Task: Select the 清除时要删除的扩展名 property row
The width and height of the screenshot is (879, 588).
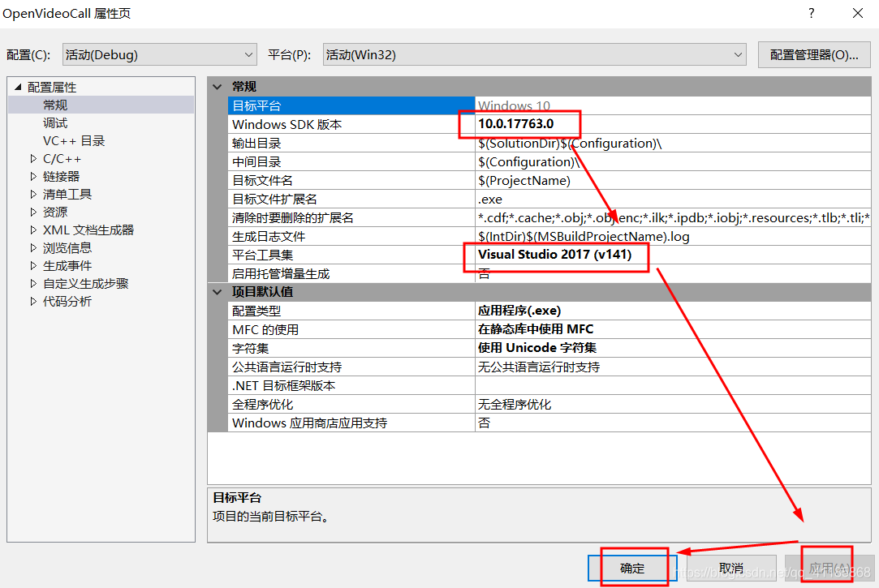Action: 549,217
